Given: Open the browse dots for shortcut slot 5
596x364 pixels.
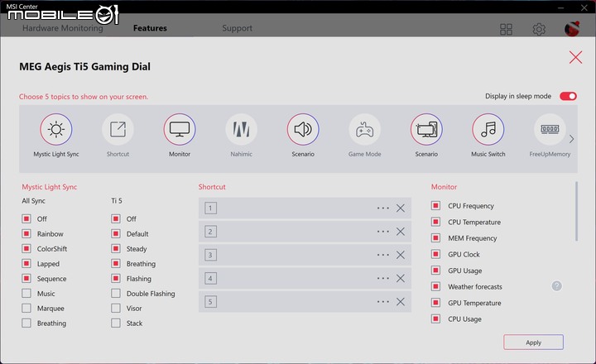Looking at the screenshot, I should 383,302.
